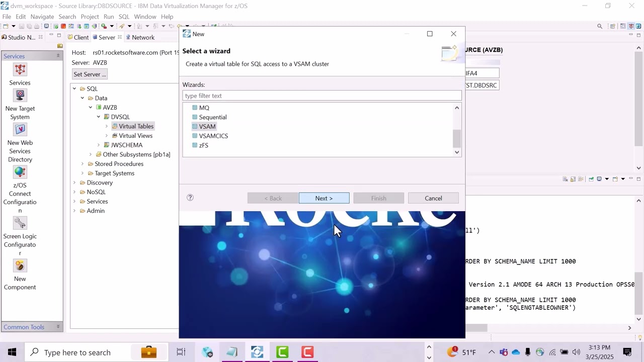Image resolution: width=644 pixels, height=362 pixels.
Task: Collapse the Data tree node
Action: coord(83,98)
